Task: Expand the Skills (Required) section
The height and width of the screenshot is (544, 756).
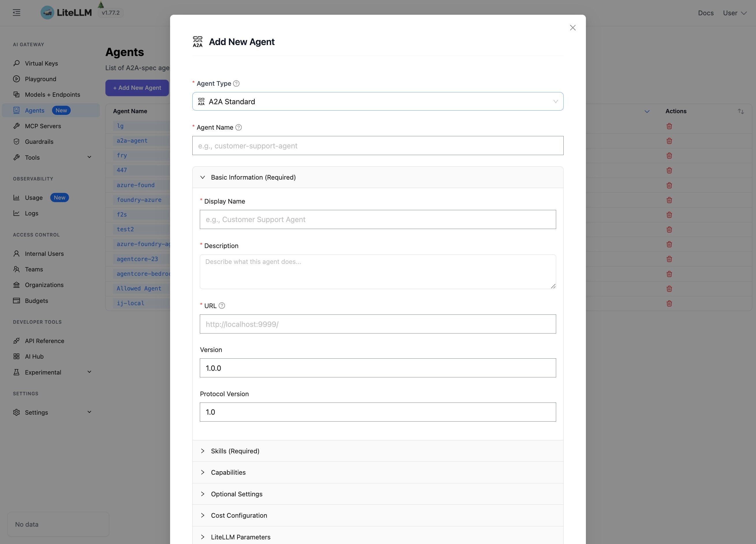Action: coord(235,451)
